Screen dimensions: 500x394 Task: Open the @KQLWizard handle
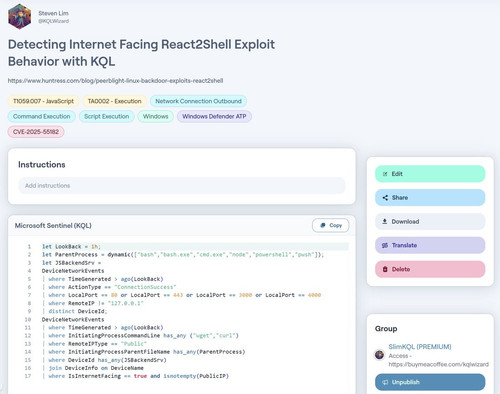[x=53, y=21]
